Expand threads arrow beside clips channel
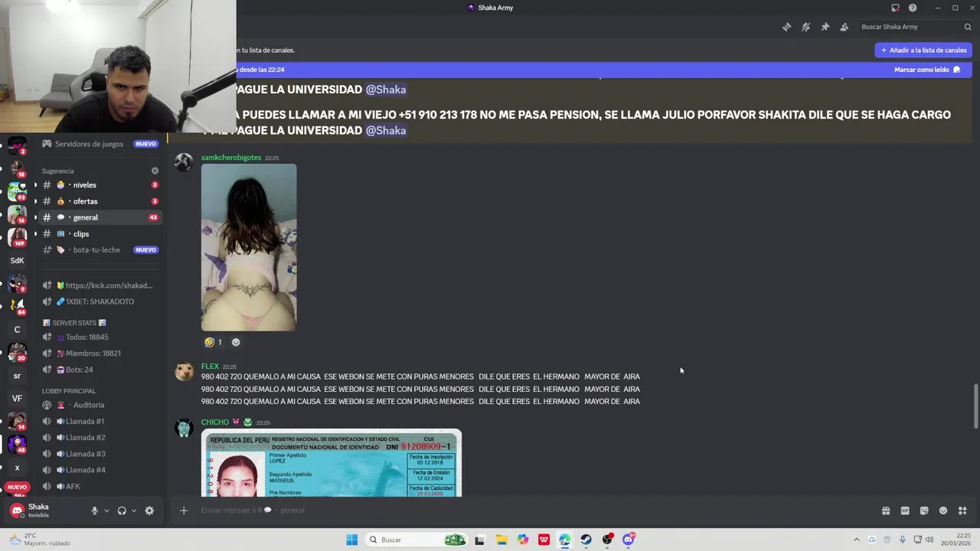The width and height of the screenshot is (980, 551). (34, 233)
